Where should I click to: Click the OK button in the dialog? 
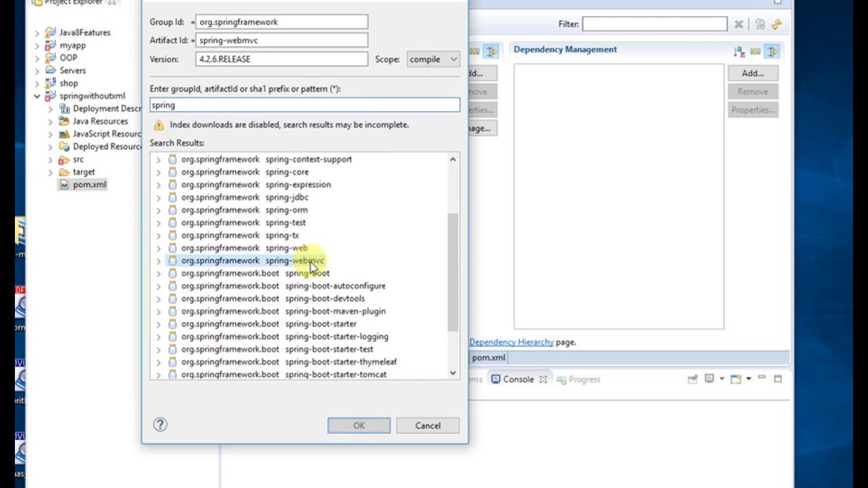pos(359,426)
